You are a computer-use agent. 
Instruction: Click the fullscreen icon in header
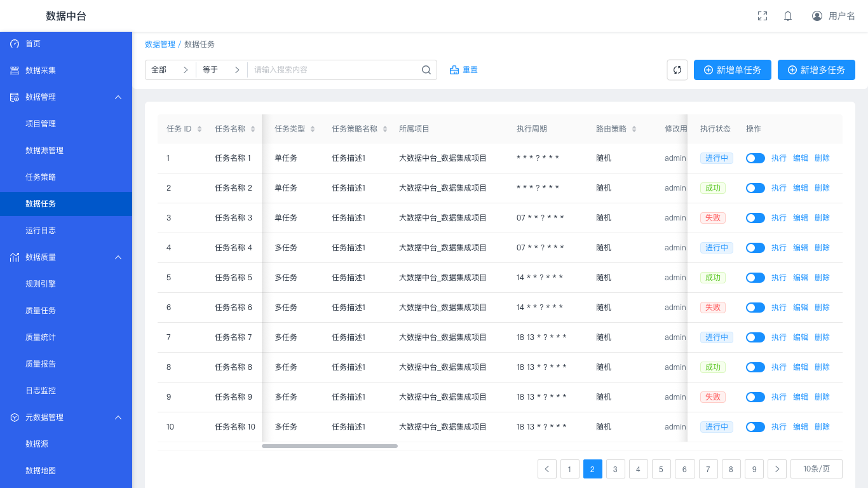click(763, 16)
